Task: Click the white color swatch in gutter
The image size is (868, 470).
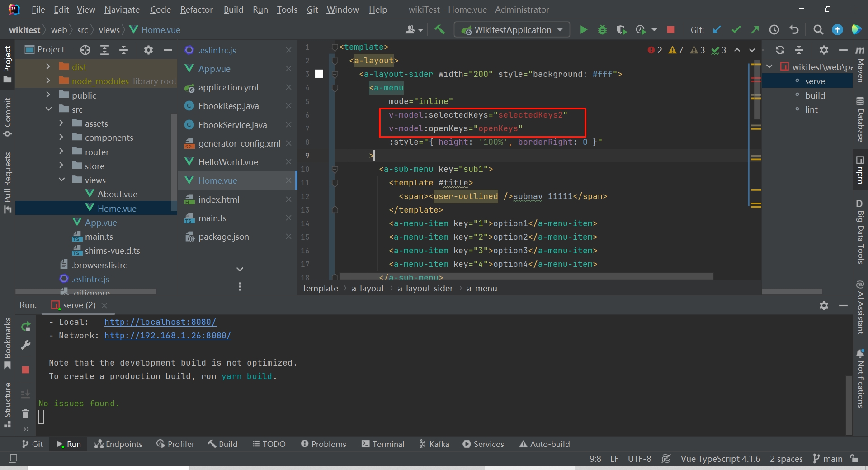Action: [x=319, y=74]
